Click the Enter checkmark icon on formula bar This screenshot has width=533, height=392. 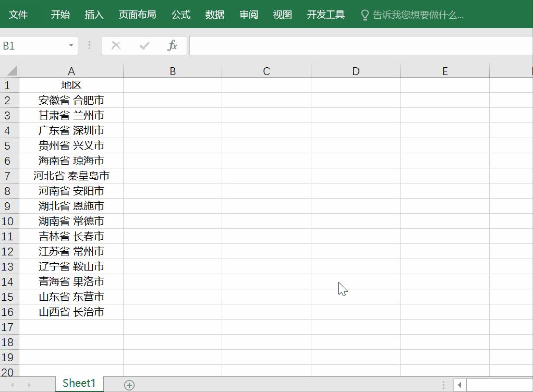144,45
